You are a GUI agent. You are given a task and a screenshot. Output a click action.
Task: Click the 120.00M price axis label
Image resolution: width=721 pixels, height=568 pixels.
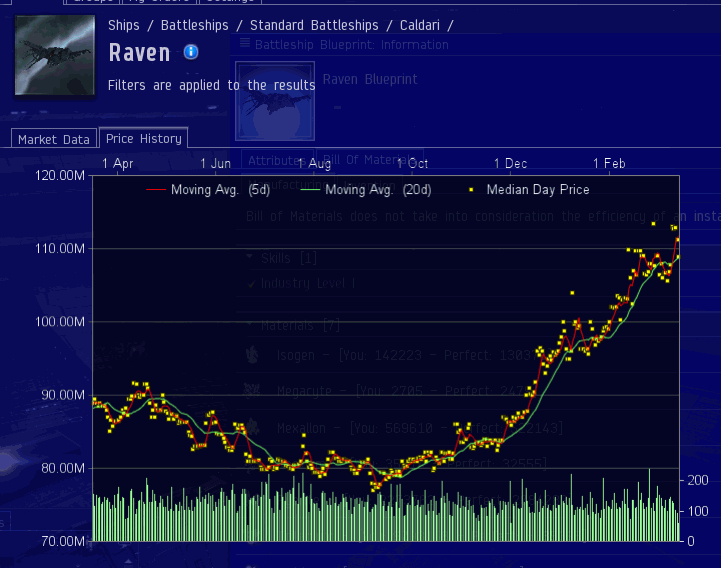pyautogui.click(x=60, y=176)
